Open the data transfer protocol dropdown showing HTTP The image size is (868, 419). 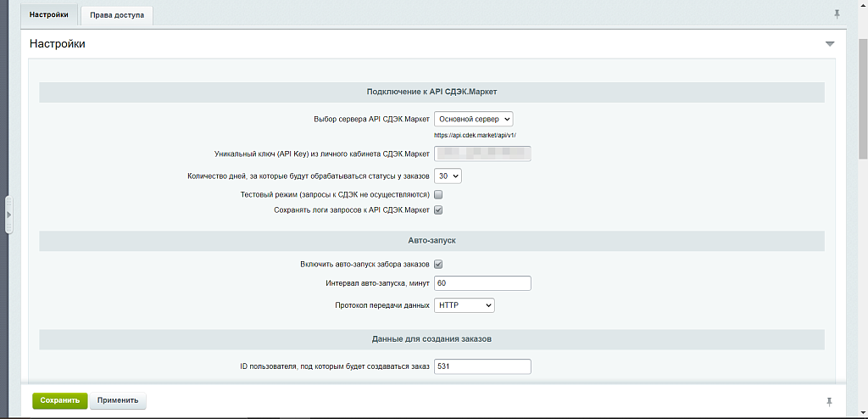(464, 305)
